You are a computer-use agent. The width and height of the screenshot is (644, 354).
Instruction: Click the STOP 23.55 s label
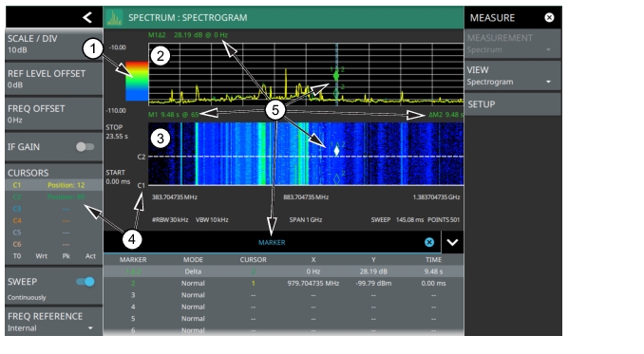[x=117, y=132]
